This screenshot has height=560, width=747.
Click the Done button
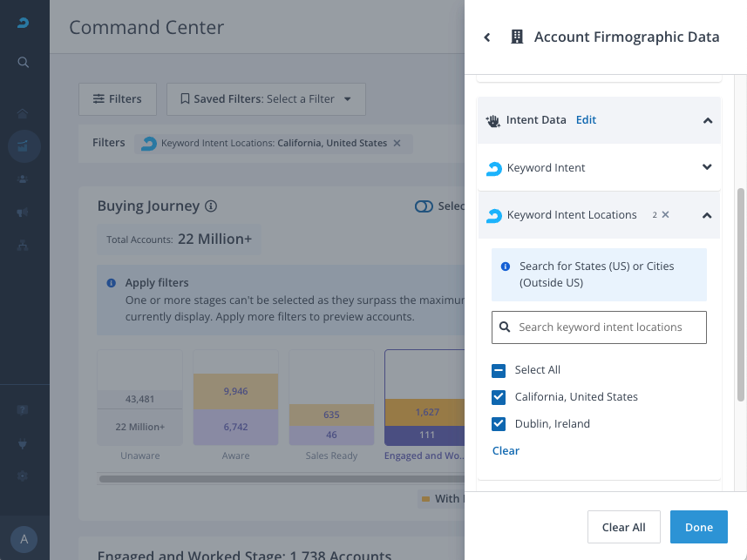pos(698,527)
